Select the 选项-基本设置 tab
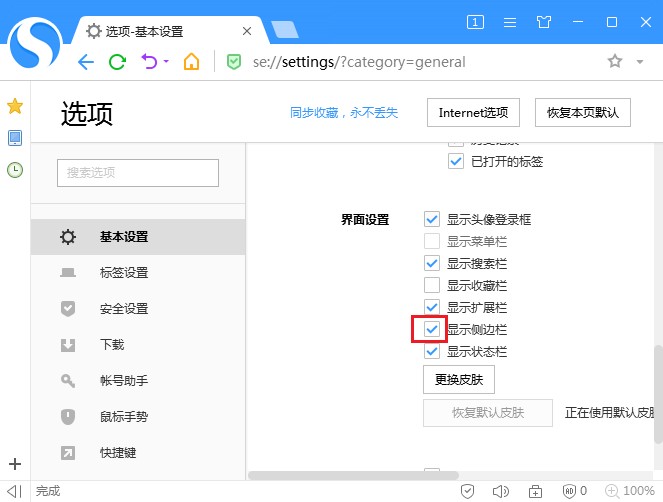This screenshot has width=663, height=502. pos(169,31)
